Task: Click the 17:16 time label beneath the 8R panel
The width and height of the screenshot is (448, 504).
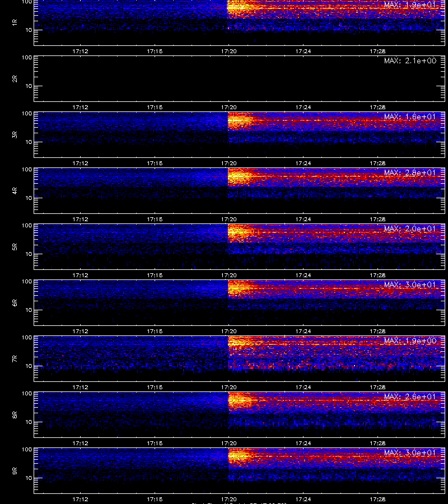Action: (x=155, y=444)
